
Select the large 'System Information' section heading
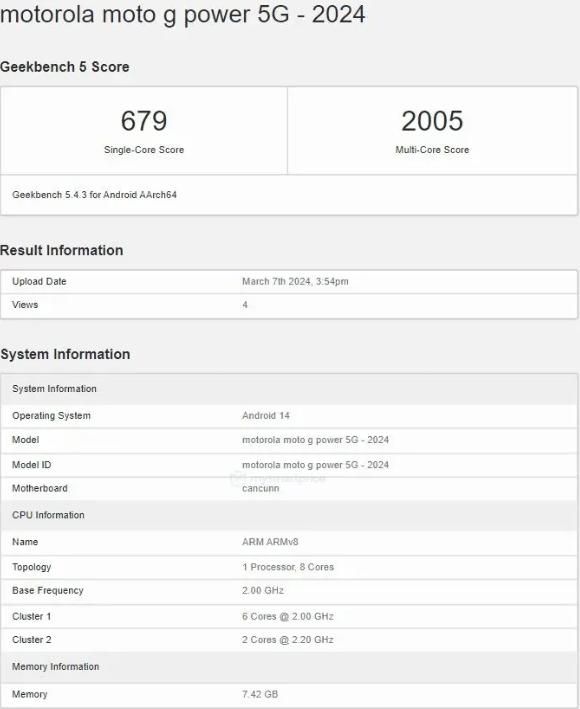(65, 354)
